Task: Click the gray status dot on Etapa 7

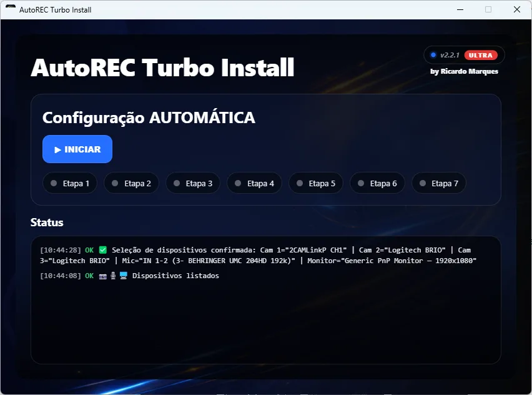Action: coord(422,183)
